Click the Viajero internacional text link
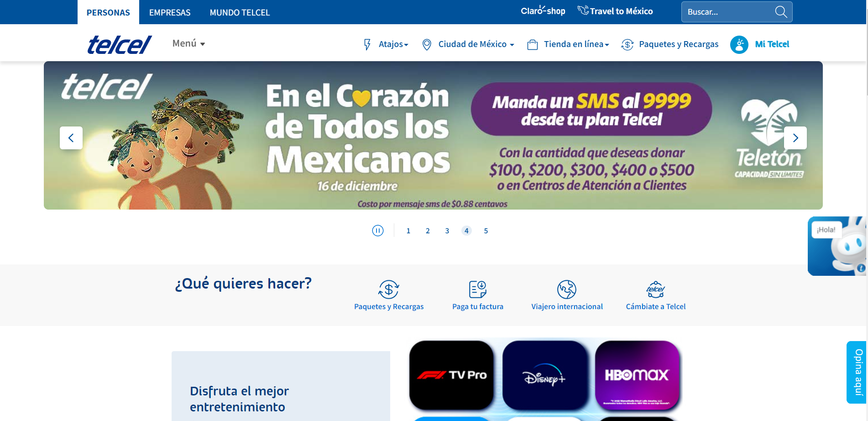The width and height of the screenshot is (868, 421). coord(567,306)
